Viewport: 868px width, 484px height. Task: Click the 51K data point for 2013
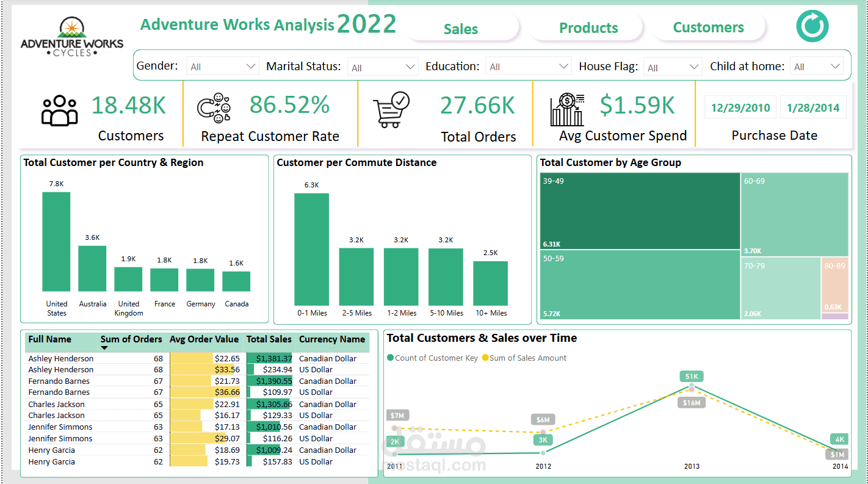(692, 386)
